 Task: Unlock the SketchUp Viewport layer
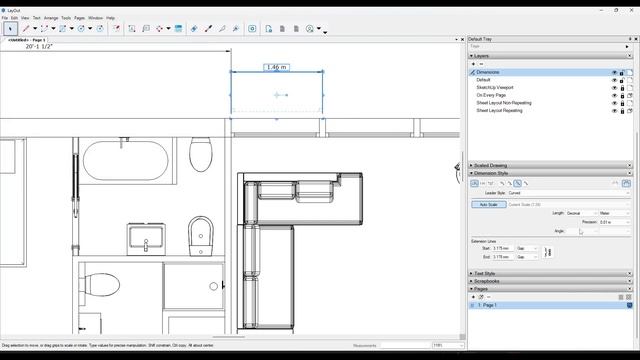(x=622, y=88)
